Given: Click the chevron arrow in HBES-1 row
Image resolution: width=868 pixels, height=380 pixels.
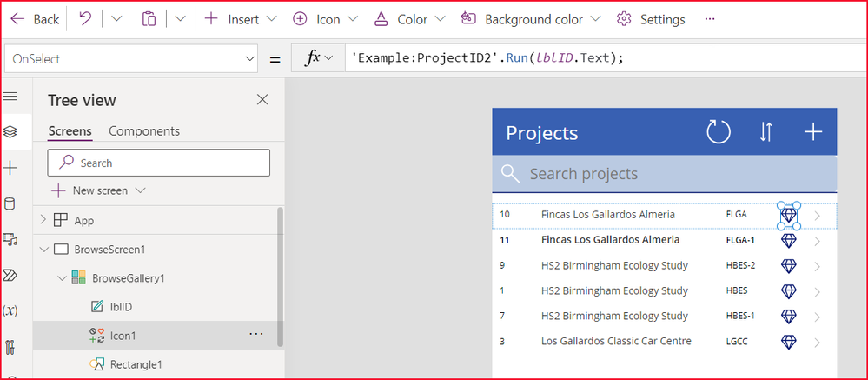Looking at the screenshot, I should coord(818,317).
